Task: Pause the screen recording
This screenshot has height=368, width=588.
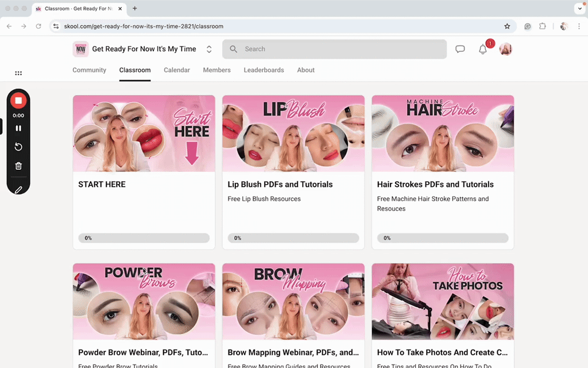Action: (18, 128)
